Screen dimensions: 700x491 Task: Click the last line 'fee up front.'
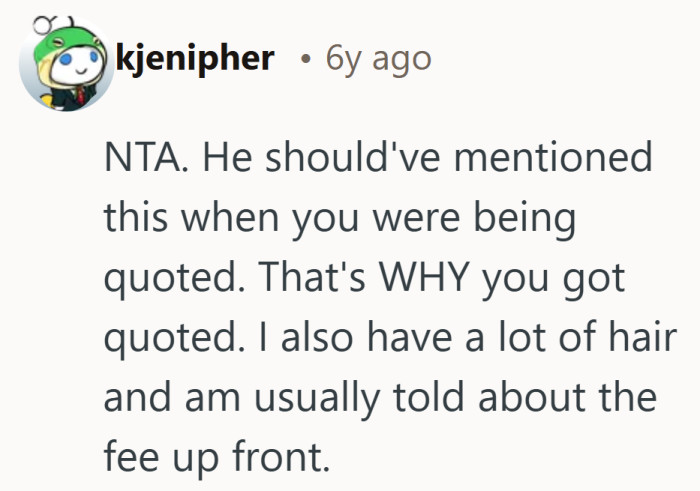point(216,459)
